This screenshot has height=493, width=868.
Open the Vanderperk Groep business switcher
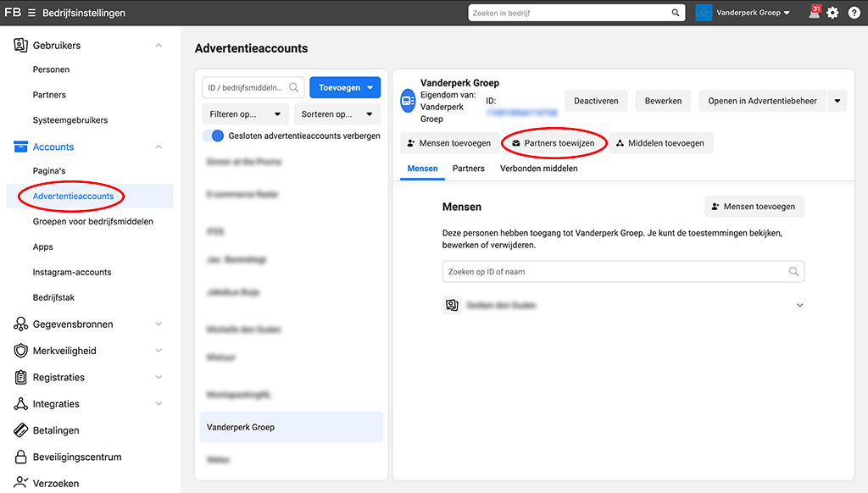click(x=742, y=13)
